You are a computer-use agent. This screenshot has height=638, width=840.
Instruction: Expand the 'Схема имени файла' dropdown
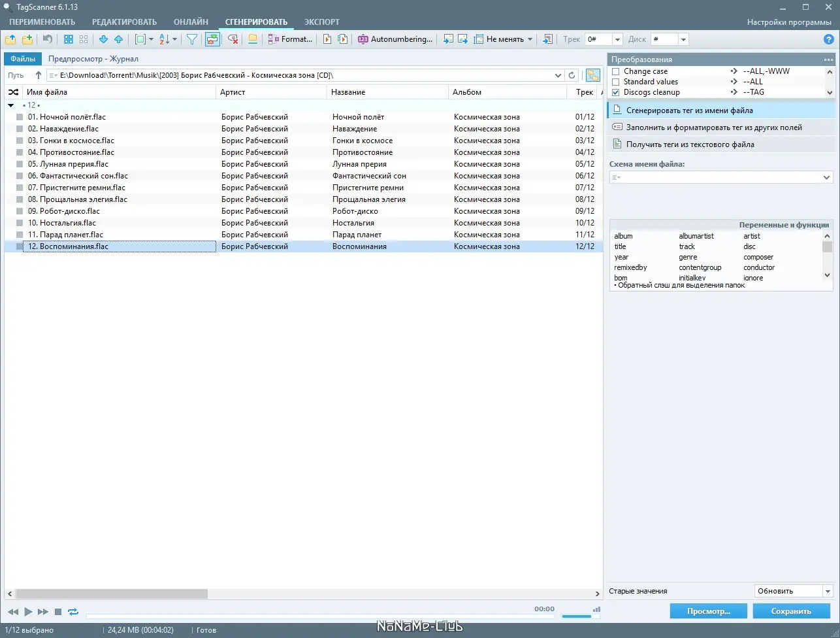[x=826, y=176]
